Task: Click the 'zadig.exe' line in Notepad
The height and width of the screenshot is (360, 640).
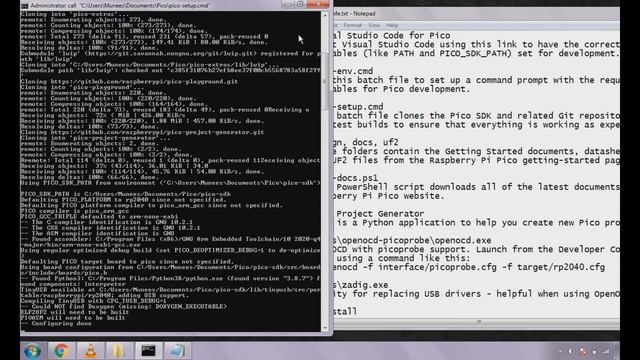Action: click(x=361, y=285)
